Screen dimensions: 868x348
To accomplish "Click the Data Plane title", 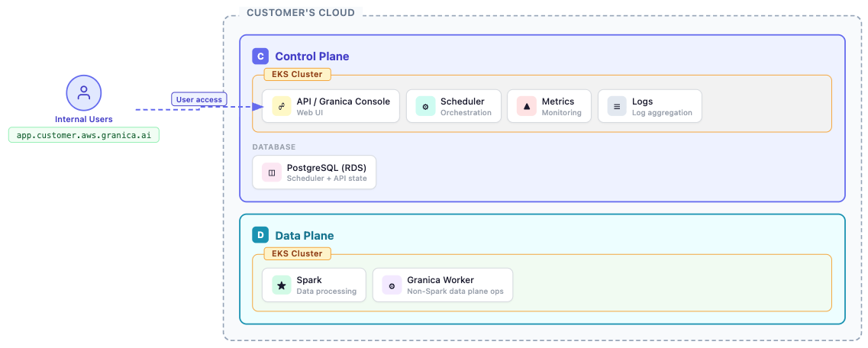I will pyautogui.click(x=305, y=236).
